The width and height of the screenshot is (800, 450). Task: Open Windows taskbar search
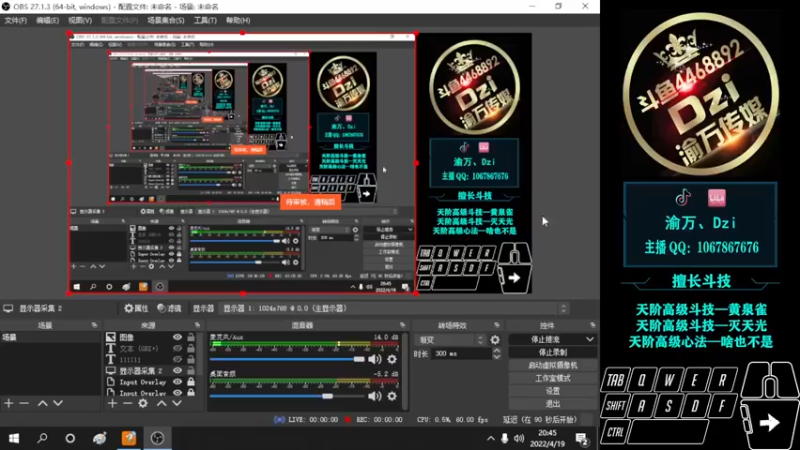(42, 438)
